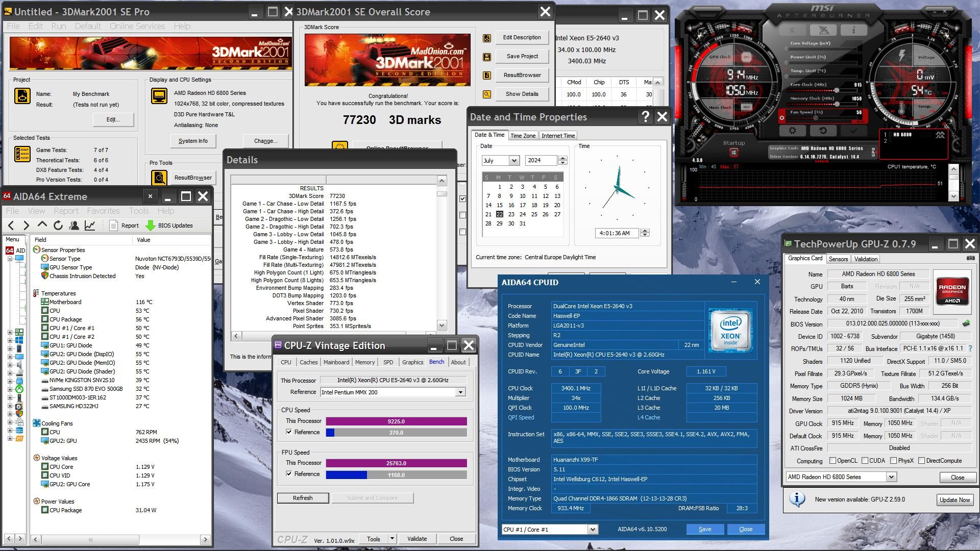The width and height of the screenshot is (980, 551).
Task: Expand the Motherboard node in AIDA64 tree
Action: pos(10,333)
